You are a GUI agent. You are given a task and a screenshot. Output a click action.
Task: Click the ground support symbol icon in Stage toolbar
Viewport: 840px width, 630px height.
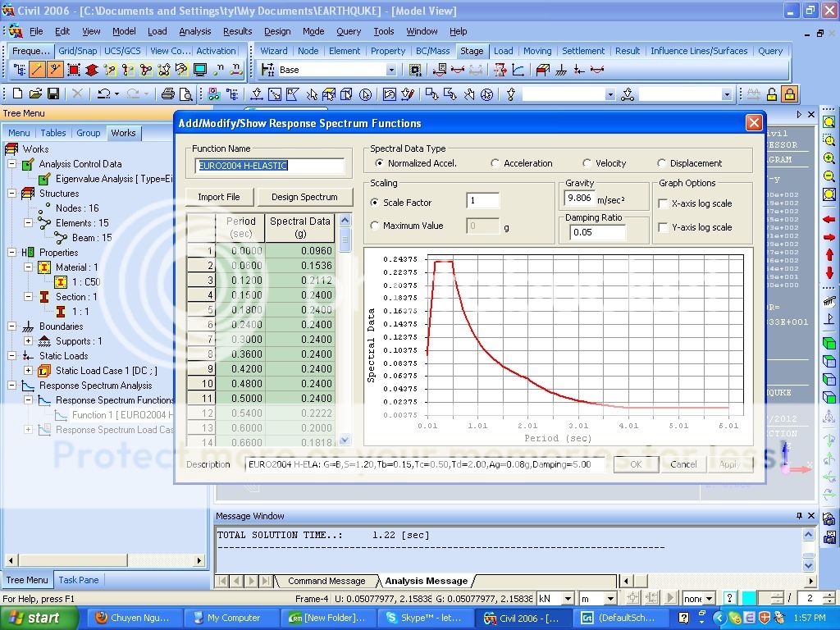(561, 70)
